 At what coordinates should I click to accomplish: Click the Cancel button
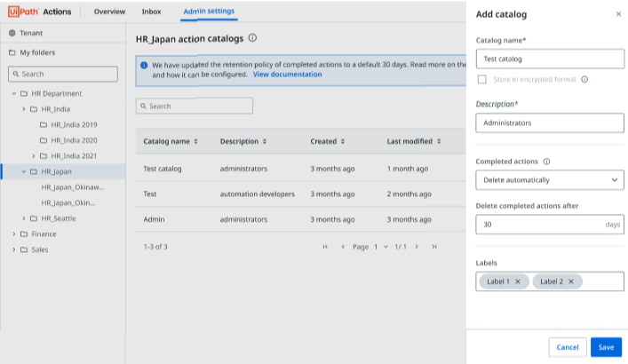coord(568,347)
